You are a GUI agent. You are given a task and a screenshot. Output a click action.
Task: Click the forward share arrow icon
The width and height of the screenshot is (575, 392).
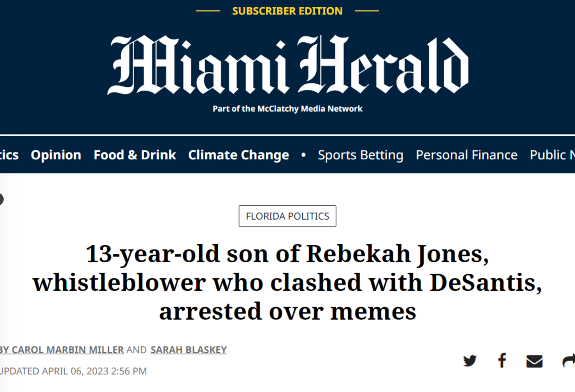(569, 361)
